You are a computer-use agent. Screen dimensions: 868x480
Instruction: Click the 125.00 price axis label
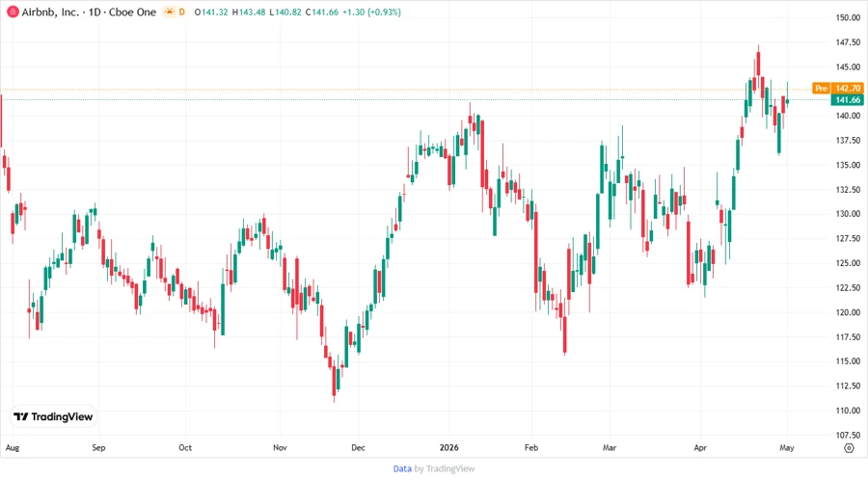[848, 263]
